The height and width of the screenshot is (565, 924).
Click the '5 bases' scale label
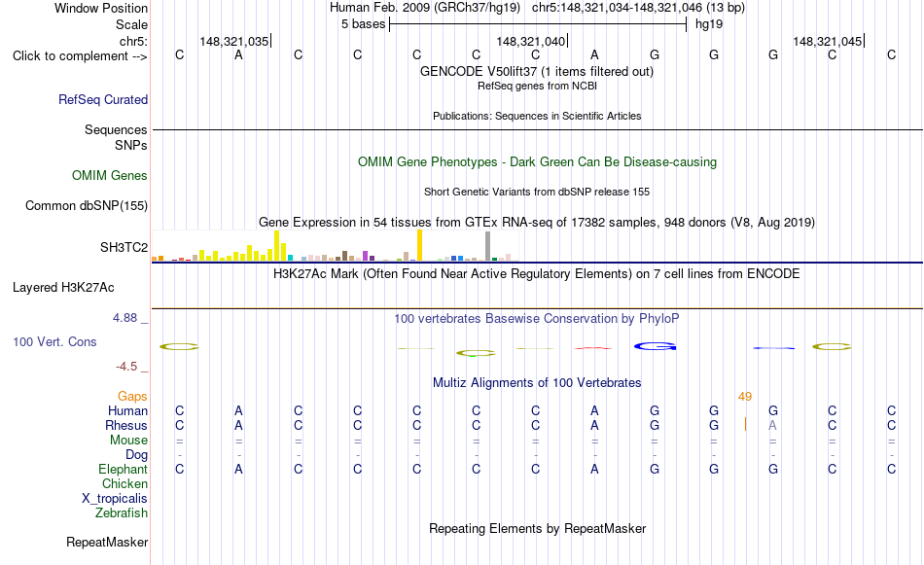(x=363, y=24)
